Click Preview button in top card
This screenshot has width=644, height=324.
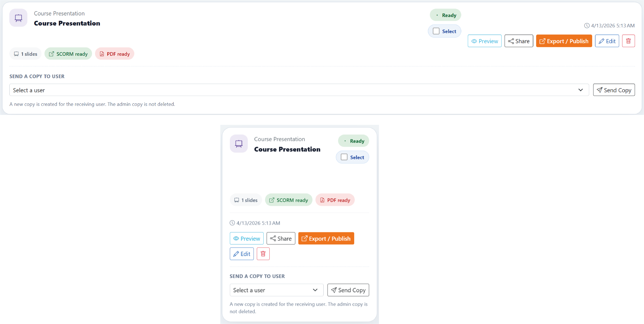click(x=484, y=41)
